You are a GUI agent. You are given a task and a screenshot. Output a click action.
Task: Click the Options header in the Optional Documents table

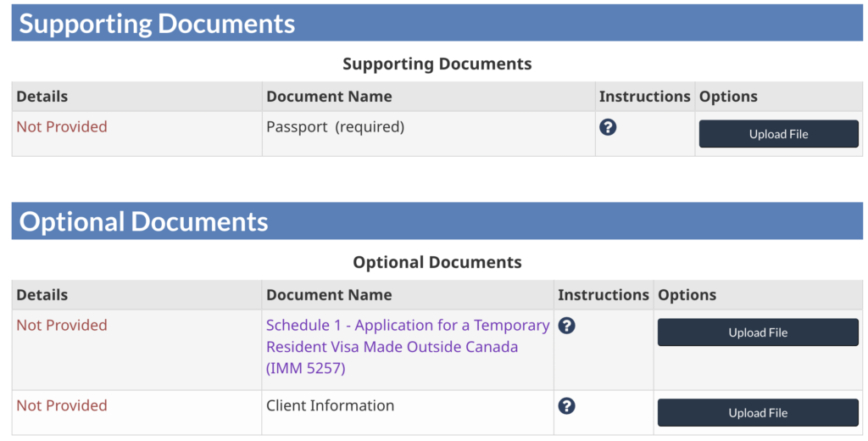[687, 295]
